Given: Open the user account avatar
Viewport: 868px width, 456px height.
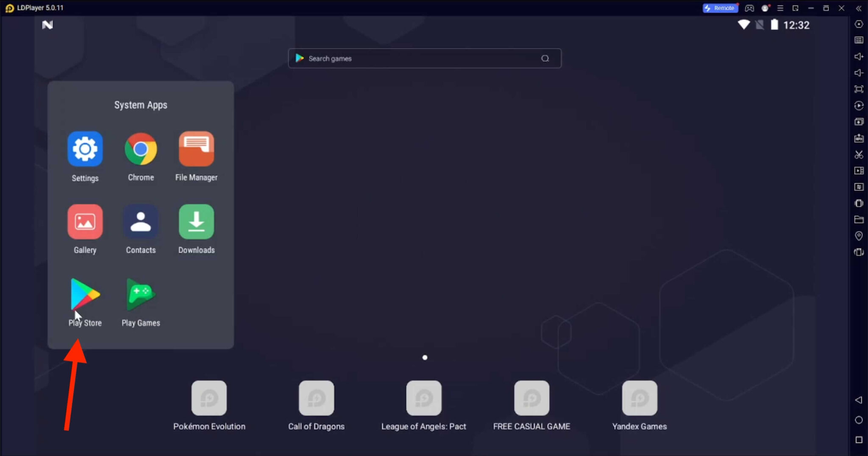Looking at the screenshot, I should tap(765, 8).
